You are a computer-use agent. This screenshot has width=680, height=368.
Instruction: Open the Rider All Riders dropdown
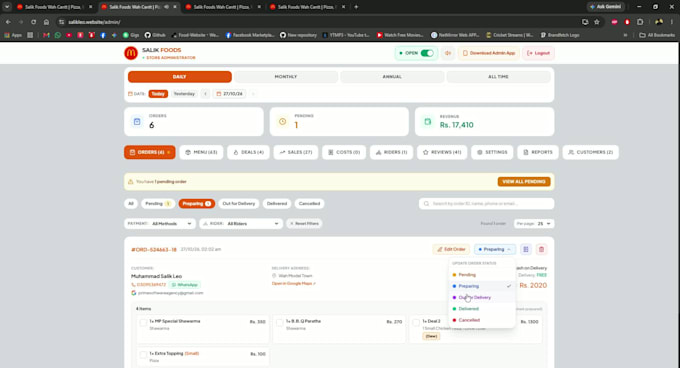[241, 224]
